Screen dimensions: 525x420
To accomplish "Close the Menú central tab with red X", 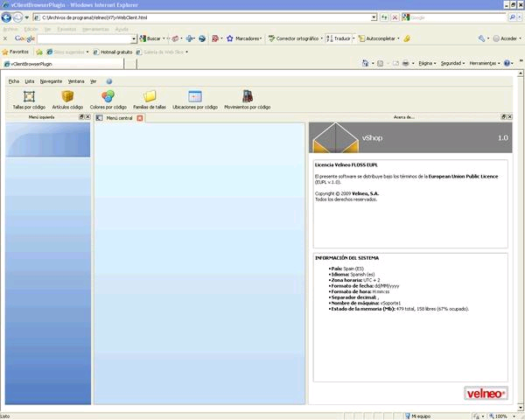I will (140, 118).
